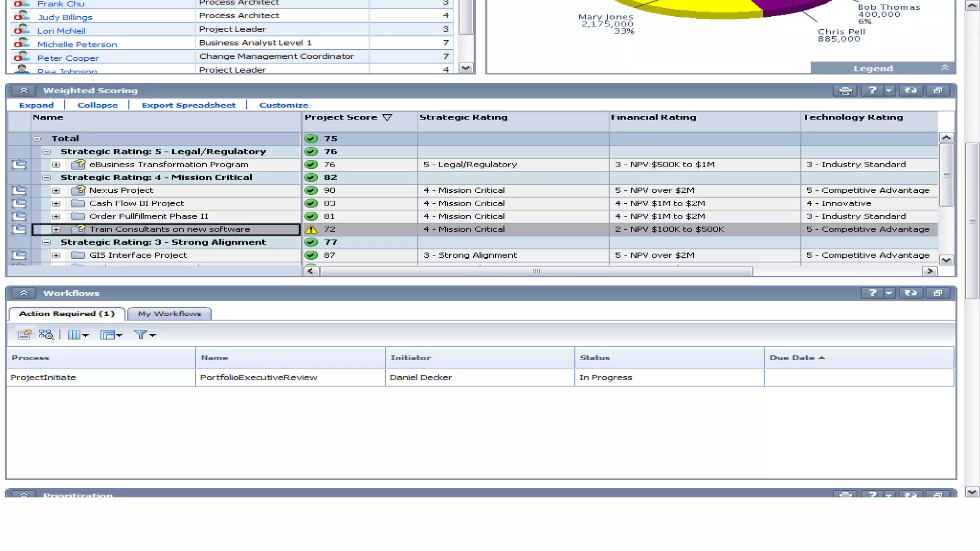The height and width of the screenshot is (551, 980).
Task: Click the Export Spreadsheet link
Action: (189, 105)
